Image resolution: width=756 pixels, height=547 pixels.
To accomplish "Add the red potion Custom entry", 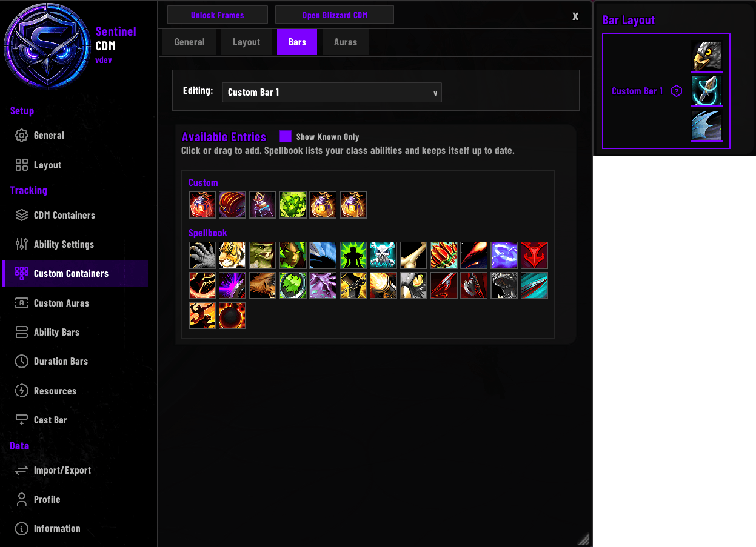I will pos(202,205).
